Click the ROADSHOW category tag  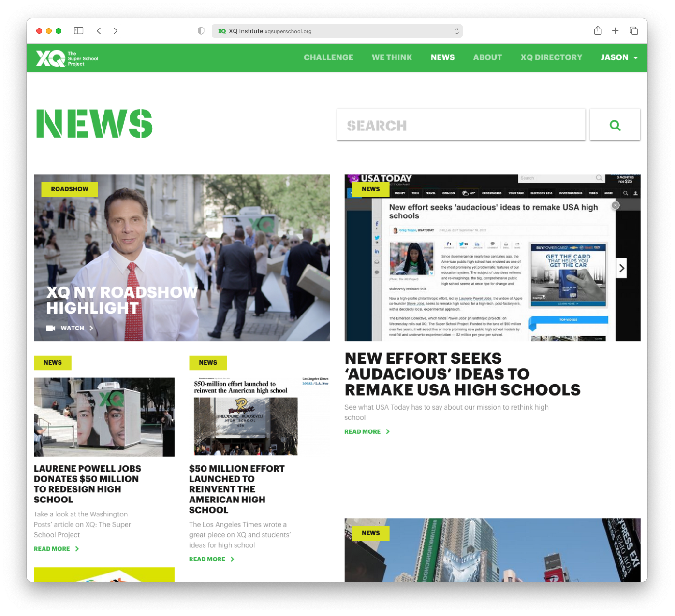[x=70, y=189]
